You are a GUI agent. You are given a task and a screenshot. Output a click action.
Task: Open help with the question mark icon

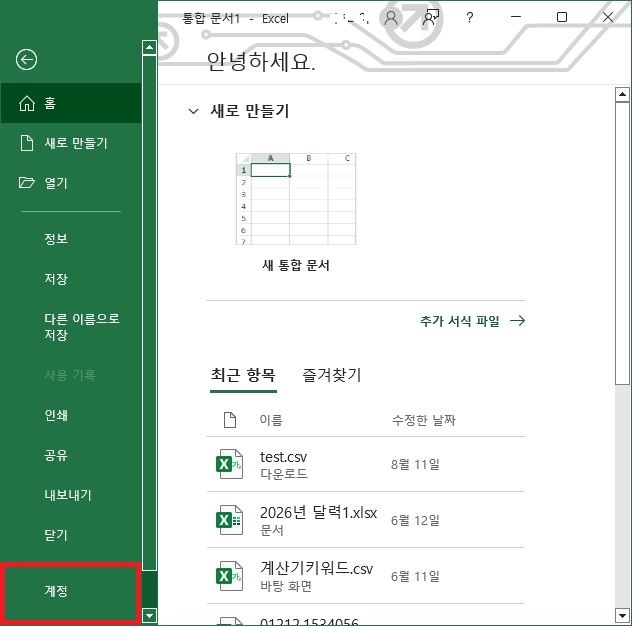coord(470,18)
